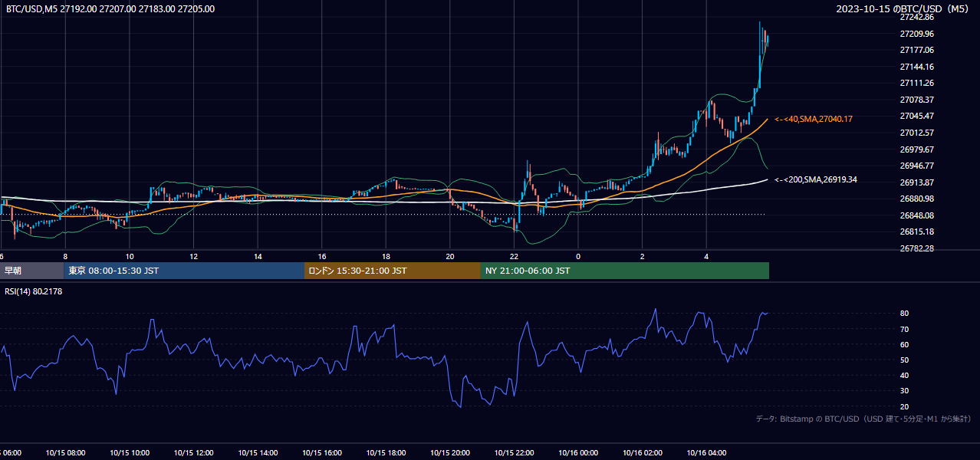Screen dimensions: 980x460
Task: Click the 東京 08:00-15:30 JST session bar
Action: tap(184, 271)
